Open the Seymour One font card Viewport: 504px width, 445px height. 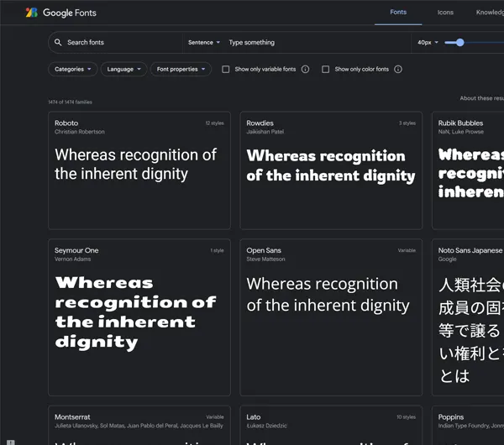coord(139,317)
